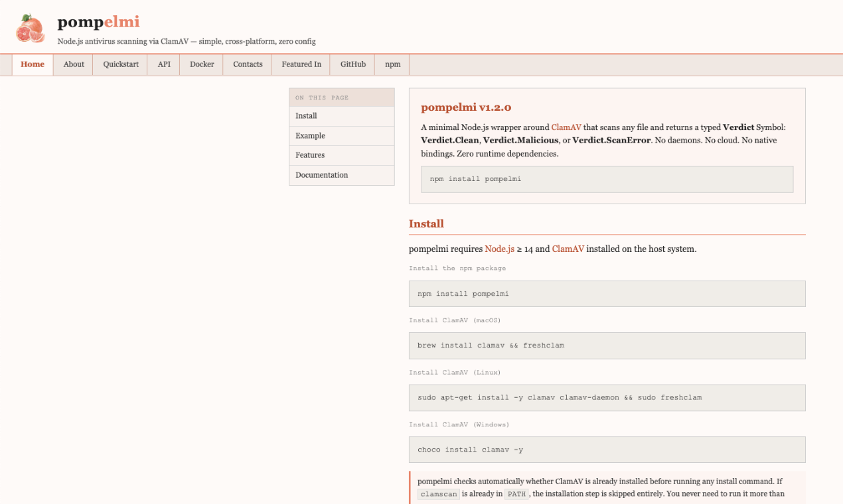Open the Node.js link under Install
843x504 pixels.
pos(499,249)
